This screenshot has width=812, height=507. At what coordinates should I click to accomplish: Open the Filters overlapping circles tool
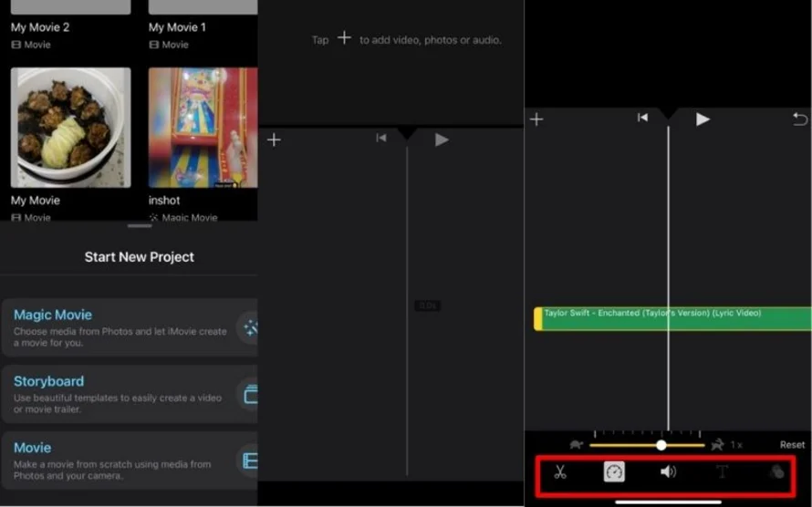(x=776, y=471)
